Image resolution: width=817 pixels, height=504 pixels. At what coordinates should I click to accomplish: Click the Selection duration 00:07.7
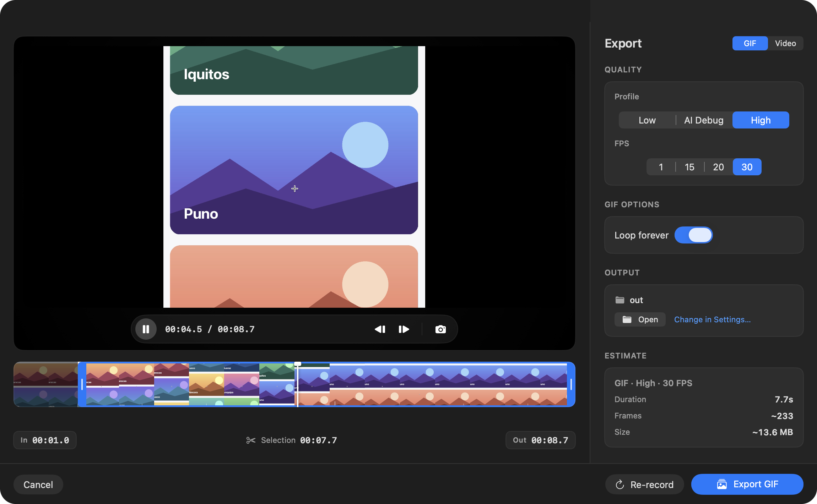coord(318,440)
